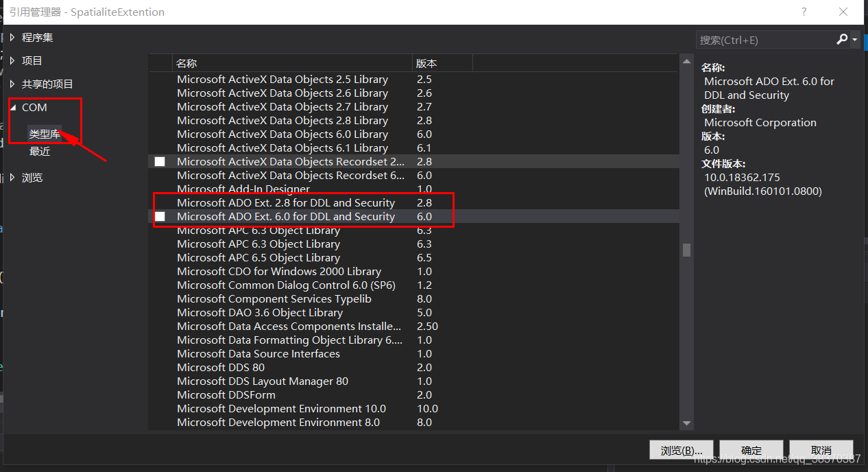Image resolution: width=868 pixels, height=472 pixels.
Task: Select ActiveX Data Objects Recordset 6... row
Action: [x=414, y=176]
